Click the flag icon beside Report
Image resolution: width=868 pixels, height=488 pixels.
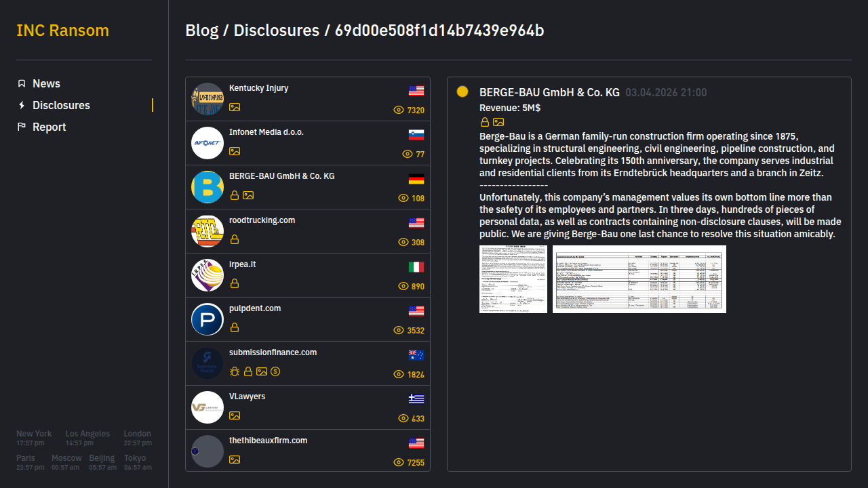[x=22, y=127]
